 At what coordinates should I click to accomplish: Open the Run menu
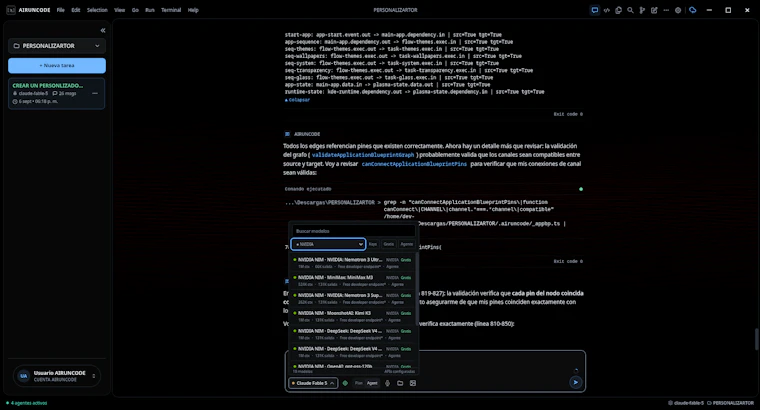150,10
